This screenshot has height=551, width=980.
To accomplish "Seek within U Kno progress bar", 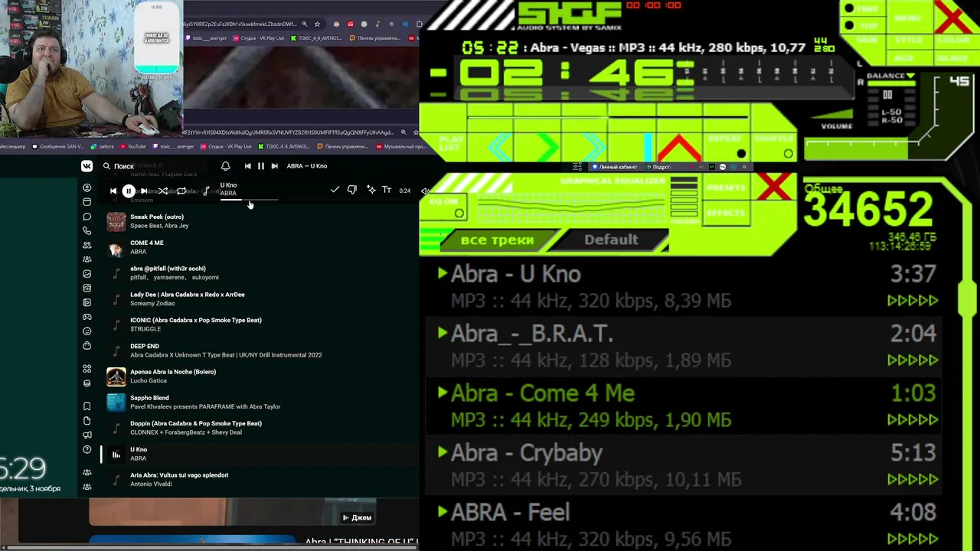I will [x=249, y=200].
